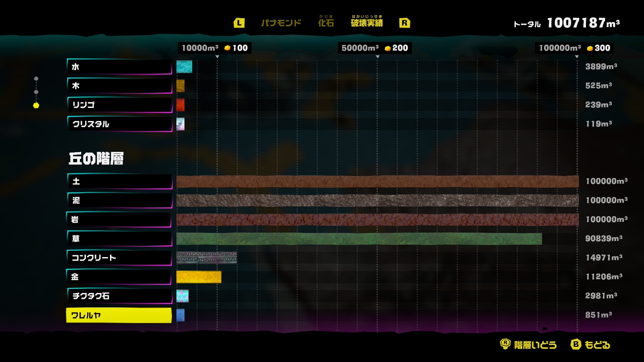Click the 10000m³ milestone marker triangle
Viewport: 644px width, 362px height.
217,57
